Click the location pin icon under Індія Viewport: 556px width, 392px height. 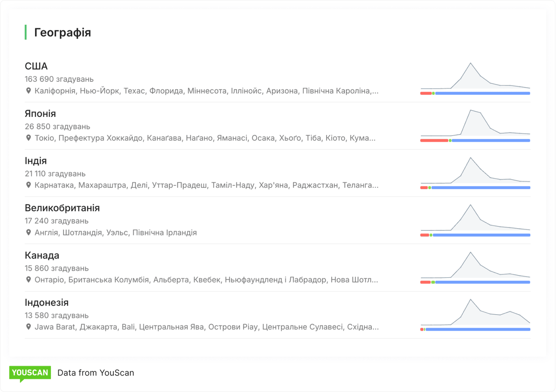[29, 185]
